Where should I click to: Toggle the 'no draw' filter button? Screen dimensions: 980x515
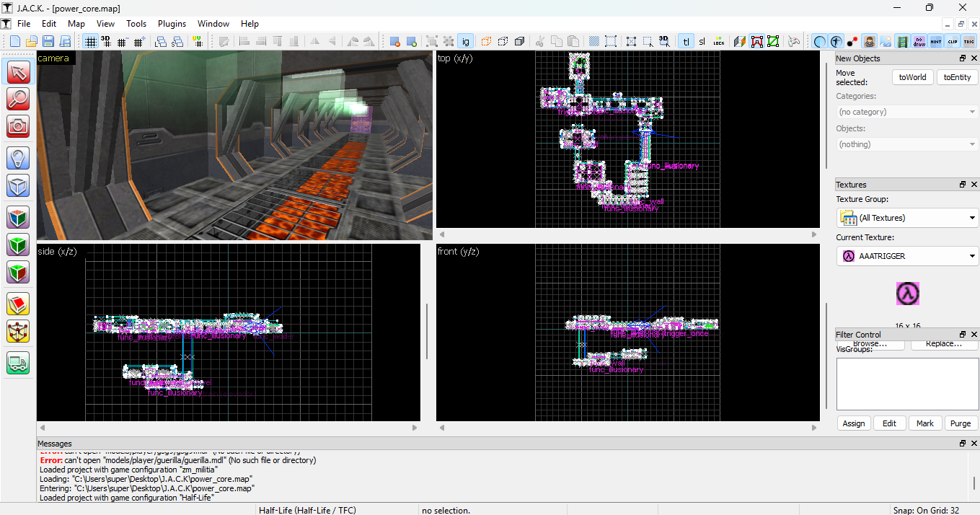click(x=919, y=41)
